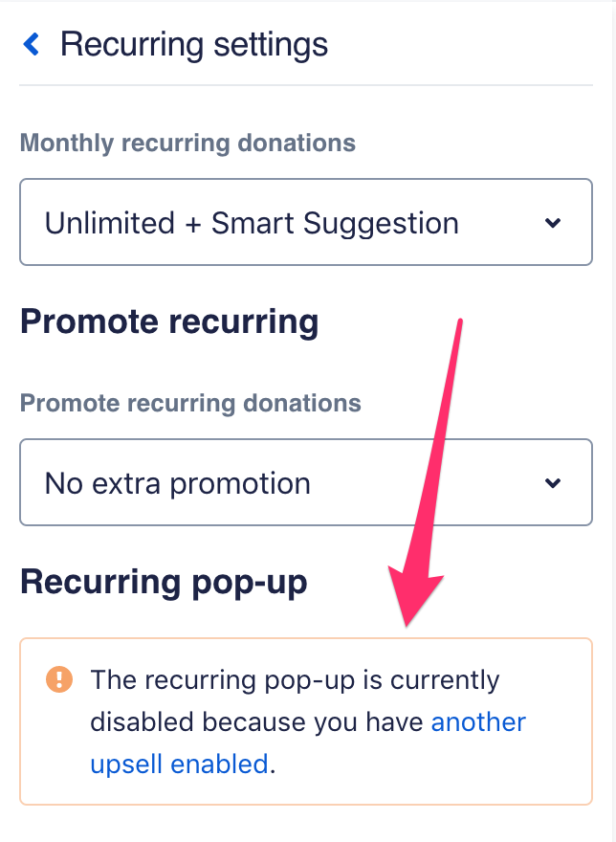Click the 'Promote recurring' section heading
Viewport: 616px width, 842px height.
[169, 321]
